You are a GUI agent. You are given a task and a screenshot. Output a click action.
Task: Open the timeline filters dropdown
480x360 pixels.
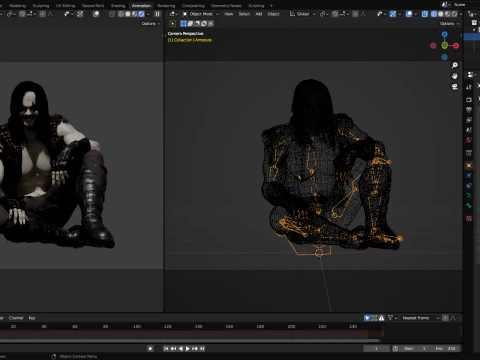(x=392, y=318)
